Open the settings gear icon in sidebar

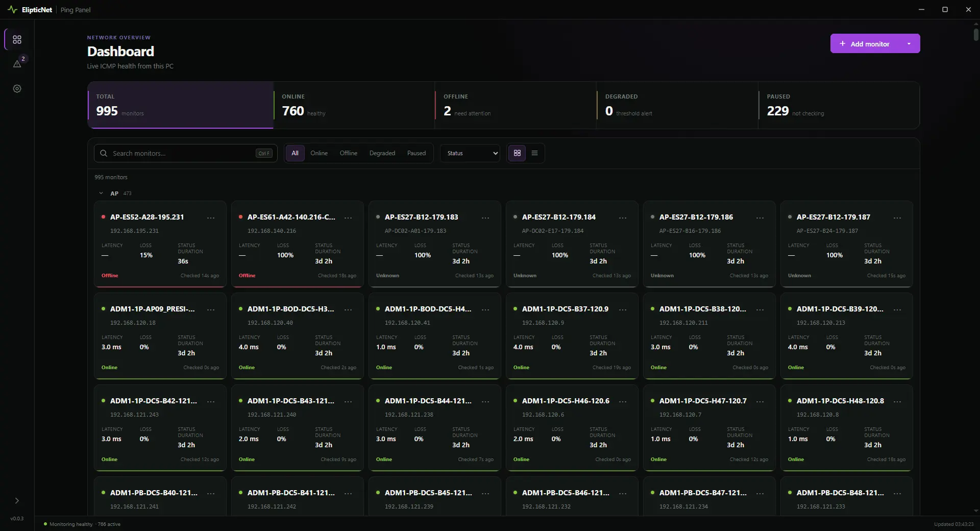pos(17,89)
